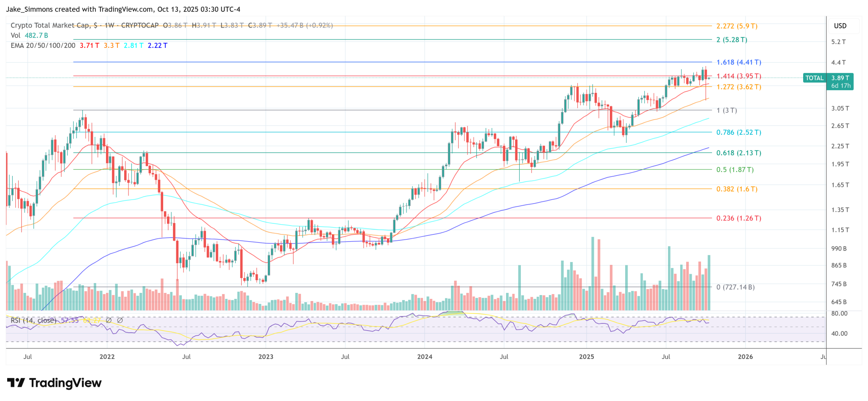The image size is (868, 401).
Task: Click the 2024 label on the time axis
Action: pyautogui.click(x=425, y=357)
